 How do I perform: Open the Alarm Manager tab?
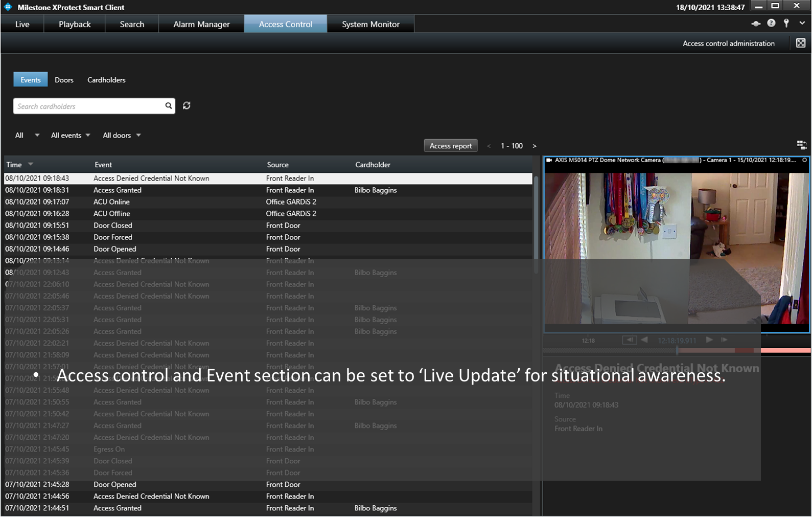click(201, 24)
